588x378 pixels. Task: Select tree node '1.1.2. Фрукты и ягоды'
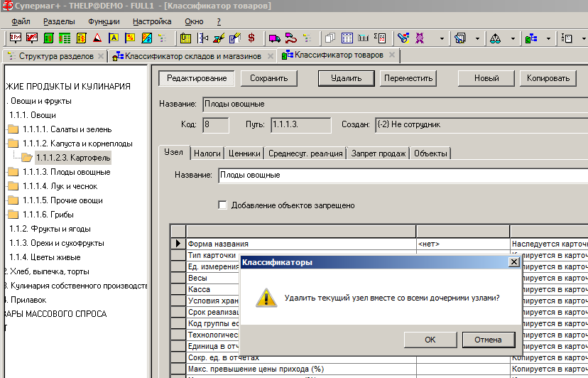pos(50,229)
